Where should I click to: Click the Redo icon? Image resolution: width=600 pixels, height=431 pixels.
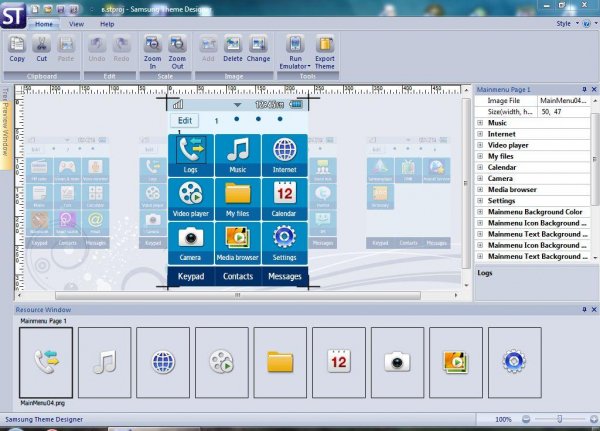point(121,44)
